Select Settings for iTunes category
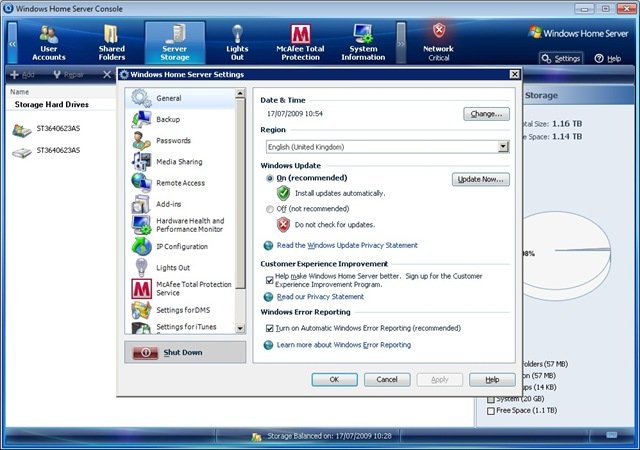 click(180, 327)
